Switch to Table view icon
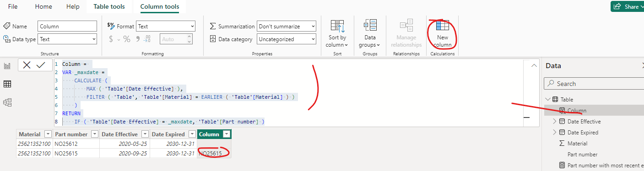 pos(7,84)
